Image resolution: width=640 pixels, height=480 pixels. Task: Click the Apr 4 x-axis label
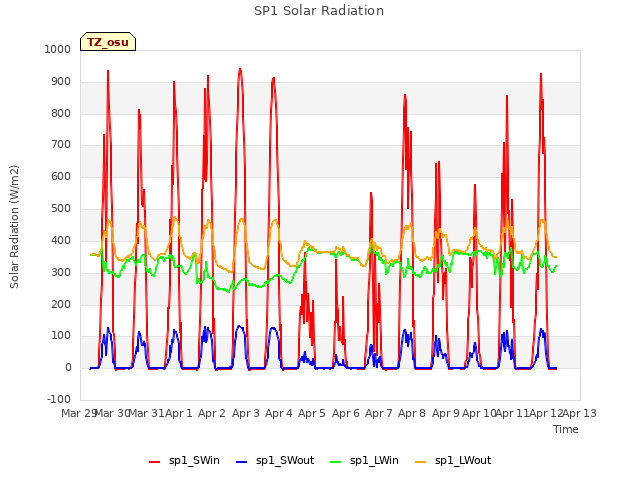click(279, 413)
